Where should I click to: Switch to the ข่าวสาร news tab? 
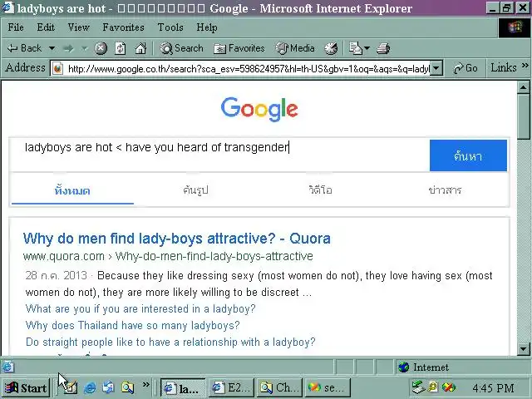coord(445,190)
